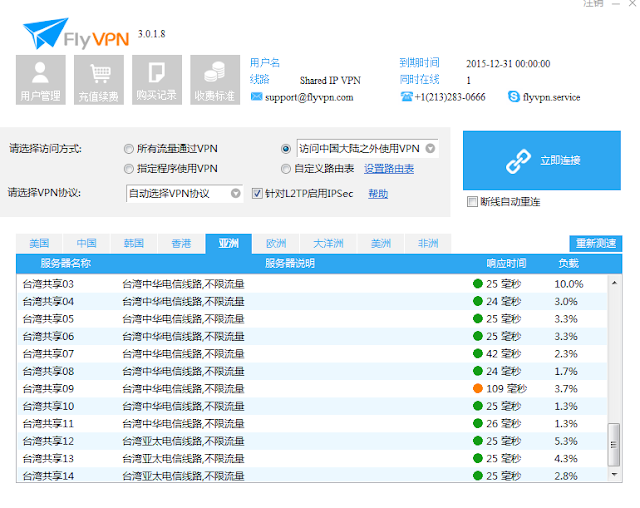The image size is (640, 508).
Task: Click the email envelope icon
Action: 256,96
